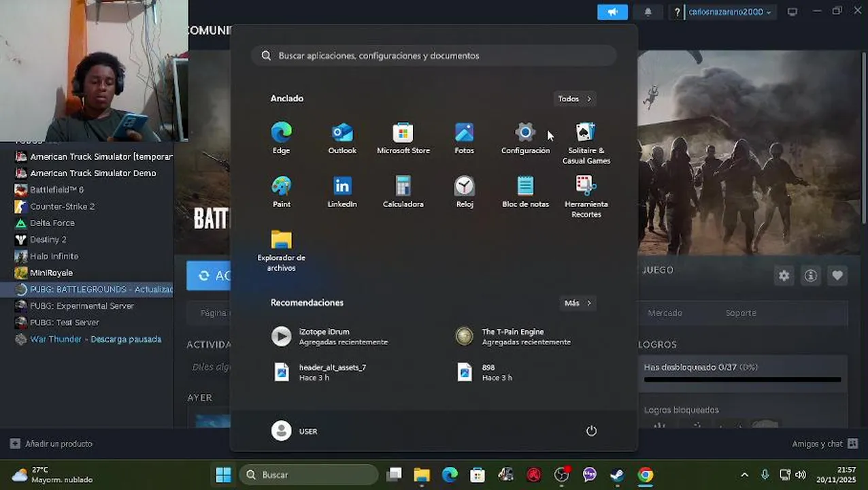Open Steam notifications bell
This screenshot has width=868, height=490.
click(648, 12)
